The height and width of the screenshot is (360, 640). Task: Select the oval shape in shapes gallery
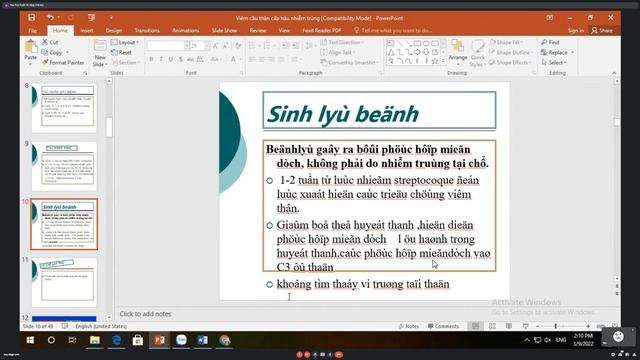pos(426,43)
